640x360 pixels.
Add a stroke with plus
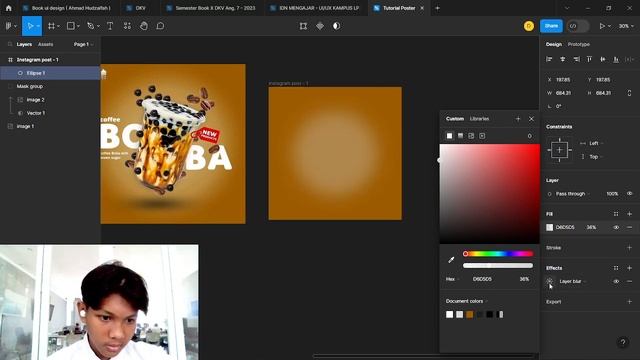tap(629, 248)
